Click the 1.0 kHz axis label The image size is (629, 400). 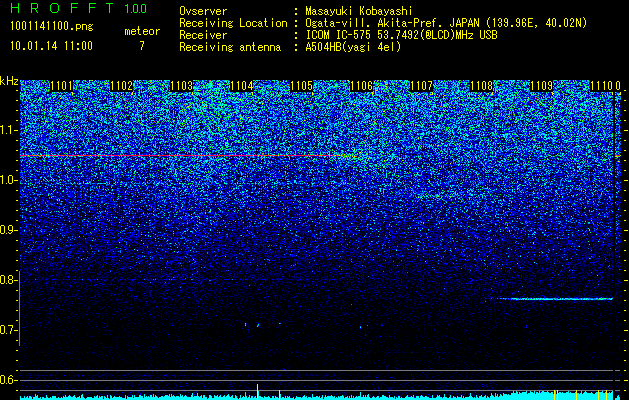[x=8, y=181]
